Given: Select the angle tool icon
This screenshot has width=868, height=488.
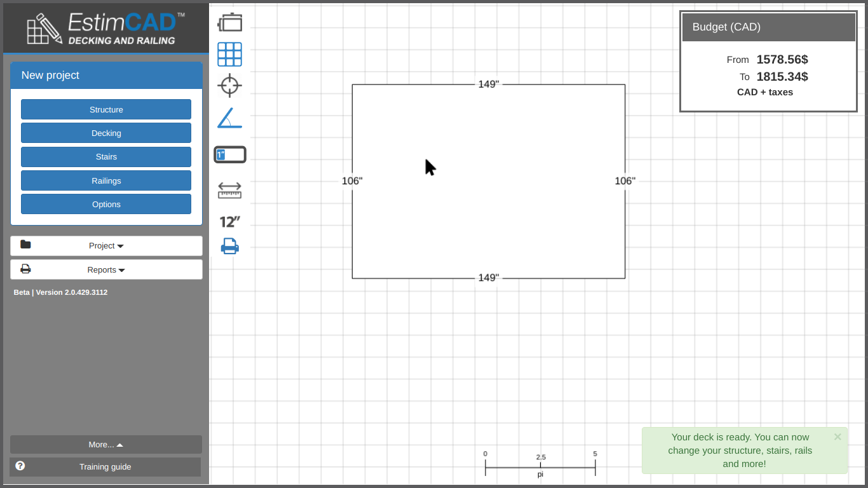Looking at the screenshot, I should pyautogui.click(x=230, y=118).
